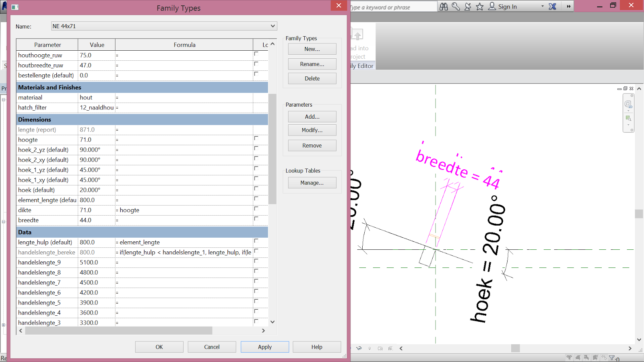The height and width of the screenshot is (362, 644).
Task: Click the drawing view's horizontal scrollbar thumb
Action: [x=516, y=348]
